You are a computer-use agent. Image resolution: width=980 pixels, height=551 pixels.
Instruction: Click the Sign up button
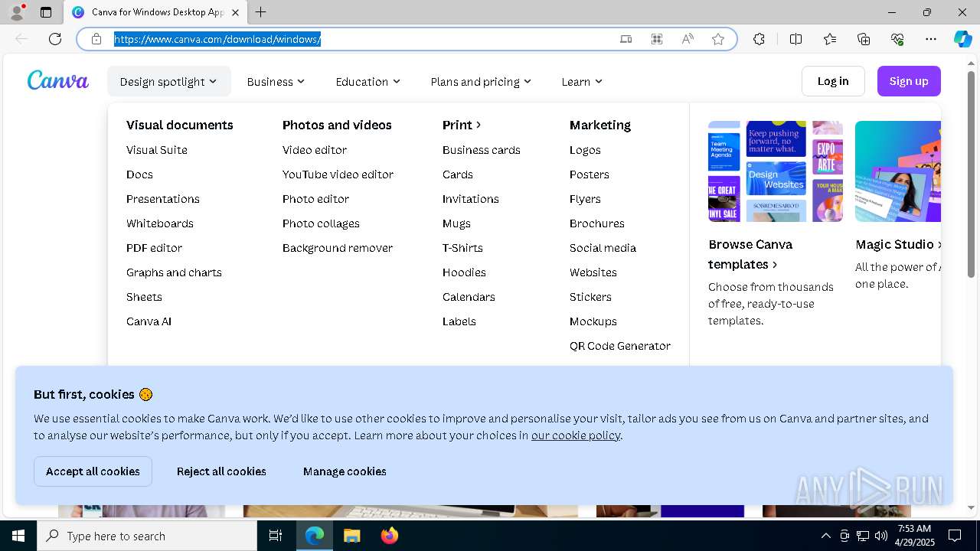point(909,81)
